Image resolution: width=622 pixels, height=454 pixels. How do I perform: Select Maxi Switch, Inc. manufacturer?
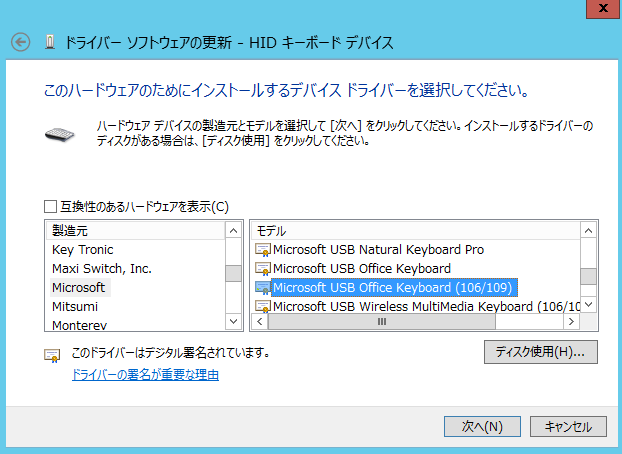[x=102, y=269]
